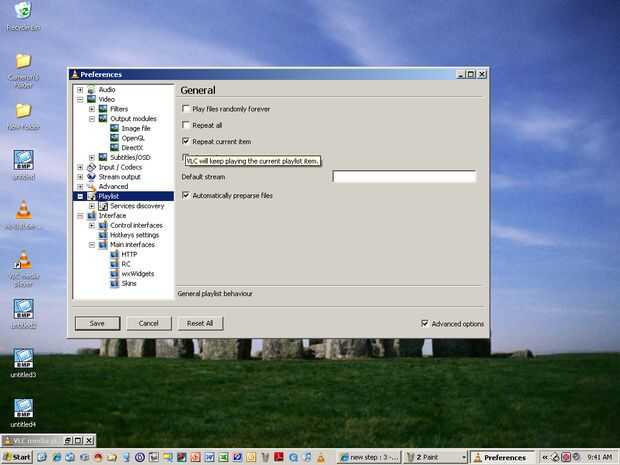Image resolution: width=620 pixels, height=465 pixels.
Task: Select the Playlist tree item
Action: tap(108, 196)
